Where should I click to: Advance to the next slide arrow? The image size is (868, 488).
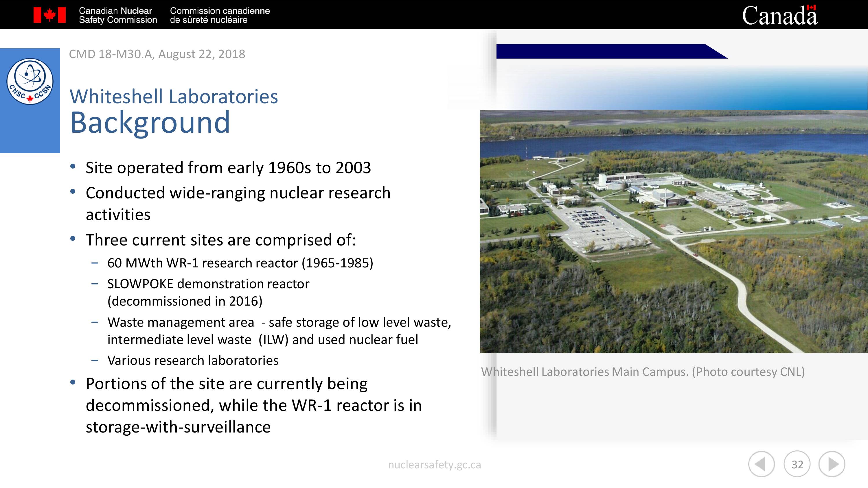coord(832,464)
